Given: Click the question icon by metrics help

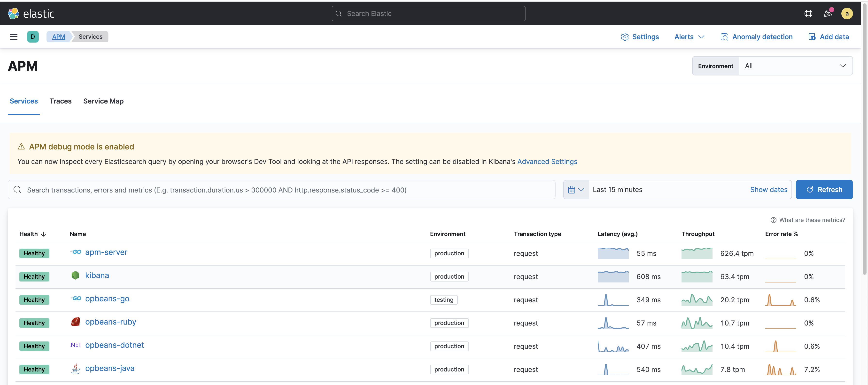Looking at the screenshot, I should (773, 220).
